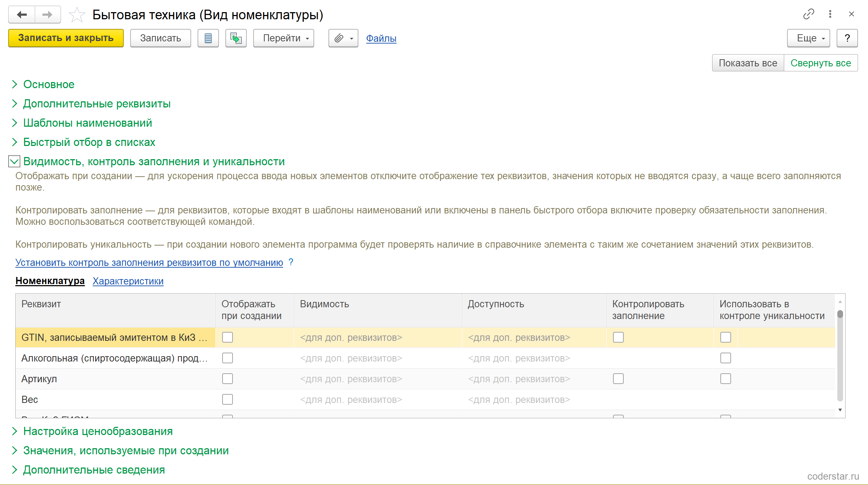Click Видимость cell in GTIN row
Viewport: 868px width, 485px height.
tap(378, 337)
